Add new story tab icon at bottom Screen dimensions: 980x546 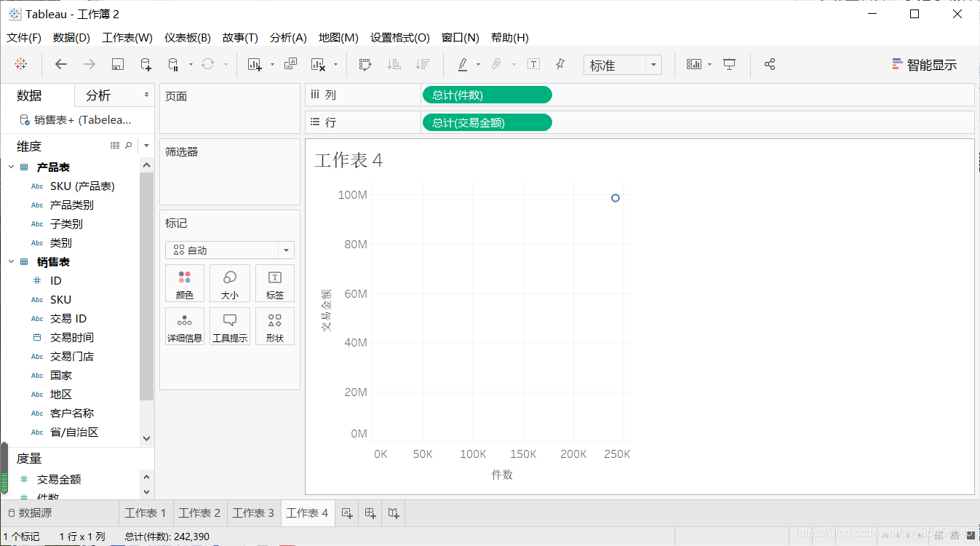click(x=394, y=513)
